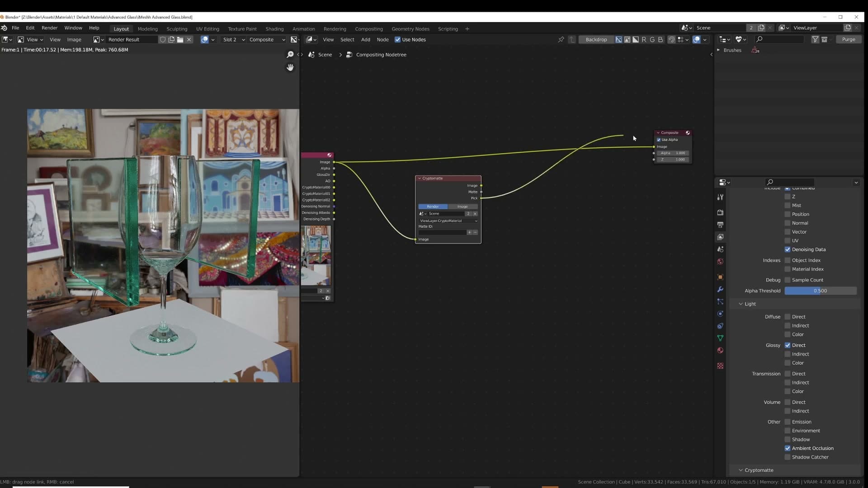Add a matte ID with plus button
The width and height of the screenshot is (868, 488).
click(x=469, y=233)
